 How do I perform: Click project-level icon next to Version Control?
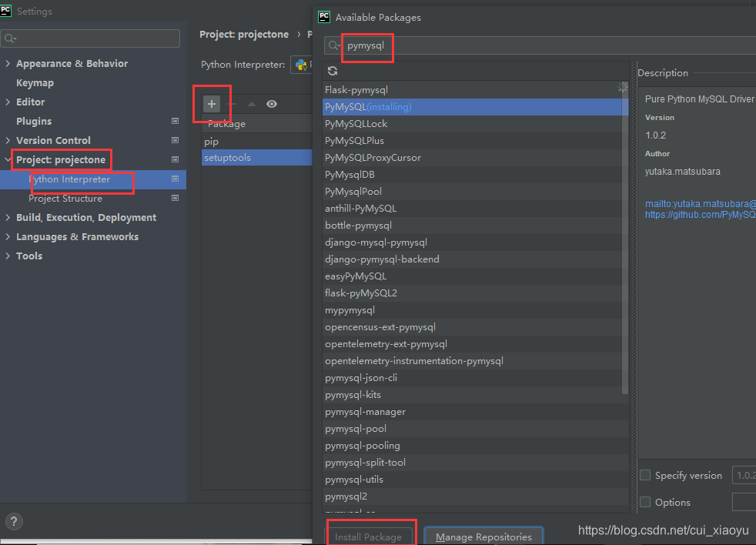(x=175, y=140)
